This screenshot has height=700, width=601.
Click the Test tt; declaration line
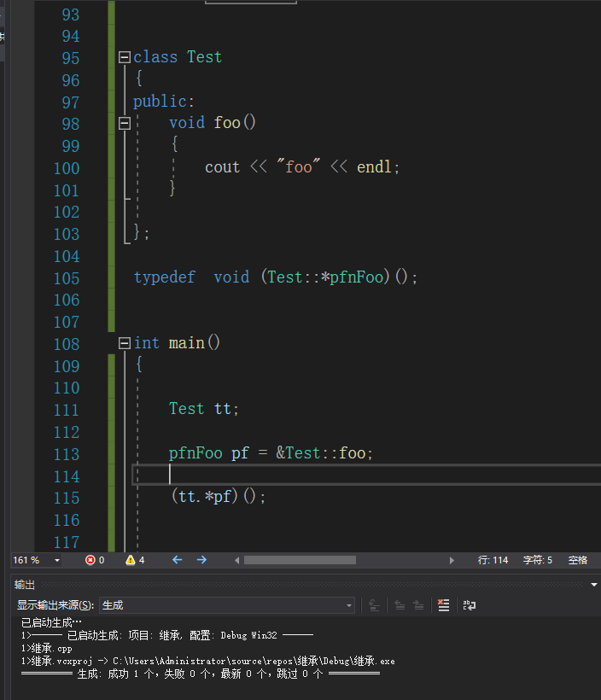tap(204, 409)
